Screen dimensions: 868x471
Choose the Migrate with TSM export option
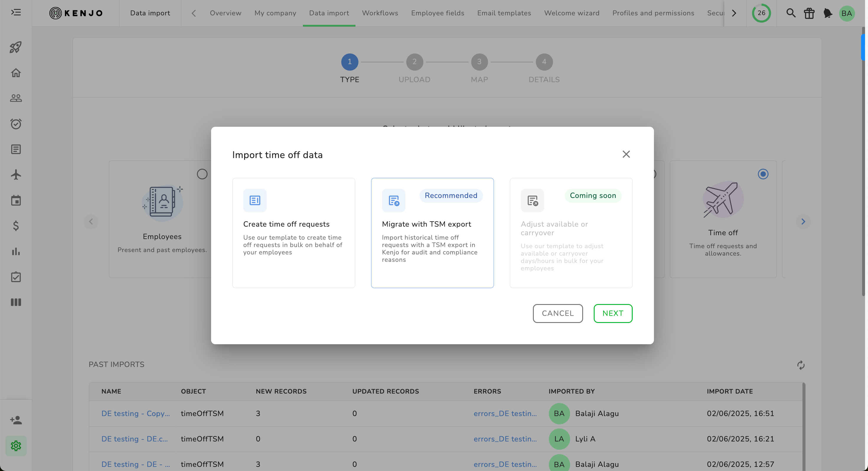point(432,233)
